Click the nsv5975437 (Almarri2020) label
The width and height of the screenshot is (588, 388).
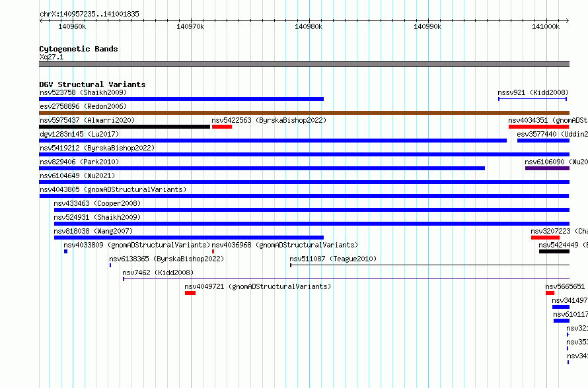[87, 120]
